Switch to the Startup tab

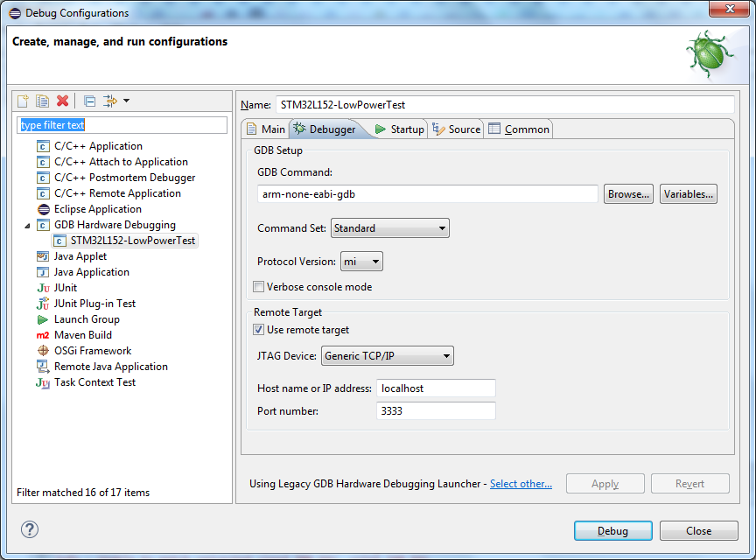[x=399, y=129]
